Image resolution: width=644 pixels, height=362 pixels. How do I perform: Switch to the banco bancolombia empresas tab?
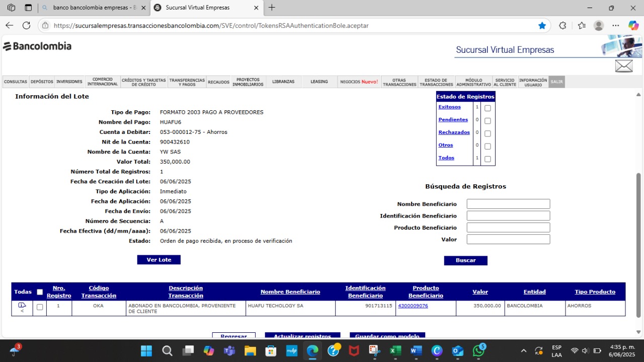(94, 8)
